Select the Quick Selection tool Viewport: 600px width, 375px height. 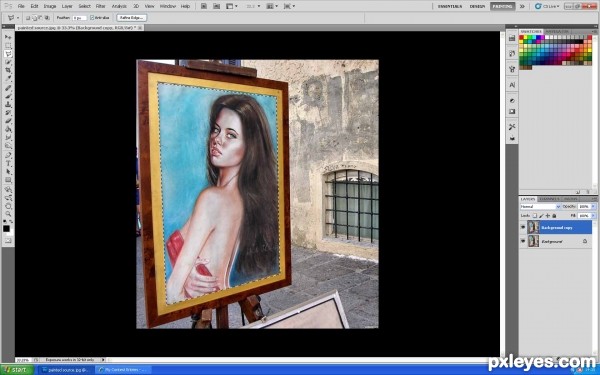click(x=8, y=62)
